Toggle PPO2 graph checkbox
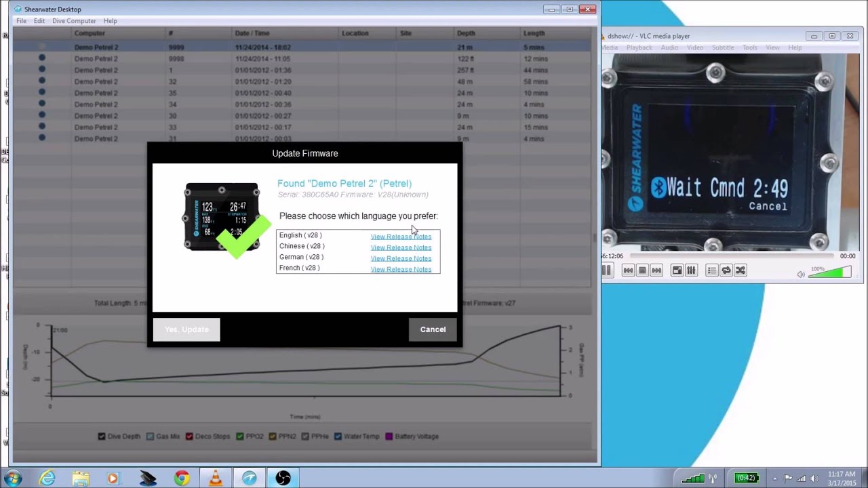 [x=240, y=436]
